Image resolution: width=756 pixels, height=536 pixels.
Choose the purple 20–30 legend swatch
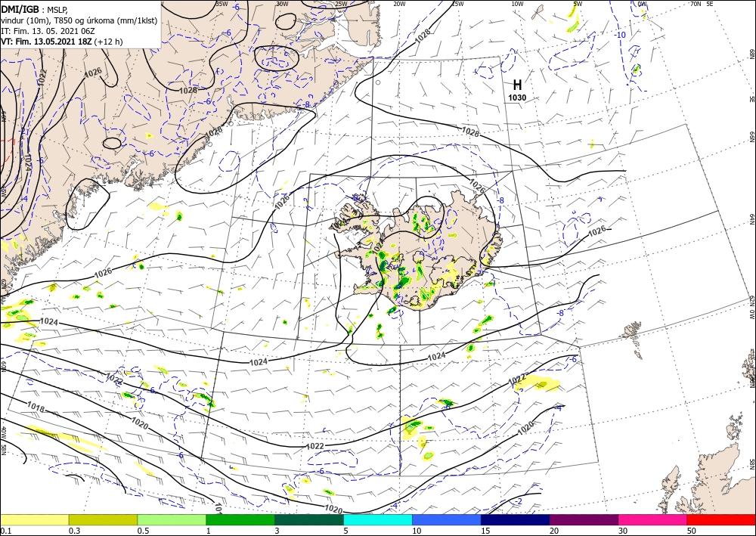tap(584, 520)
